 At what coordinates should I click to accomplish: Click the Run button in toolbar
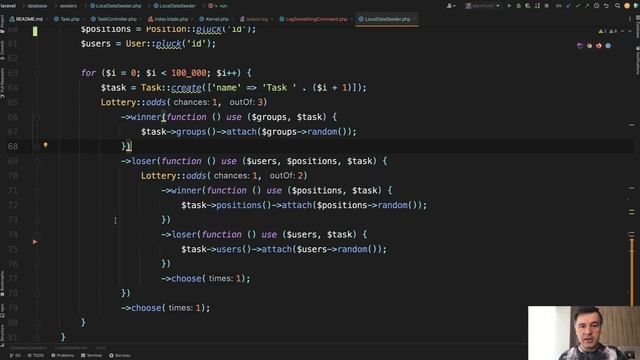pyautogui.click(x=509, y=6)
